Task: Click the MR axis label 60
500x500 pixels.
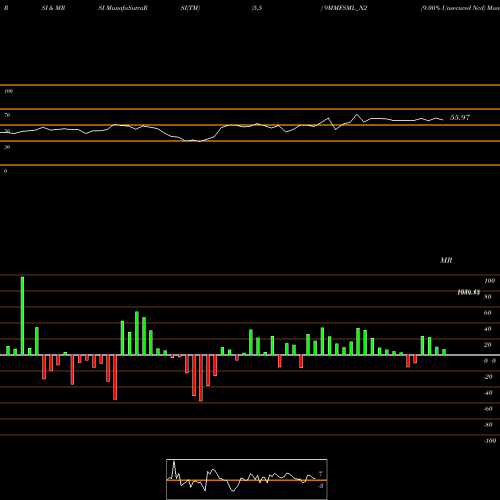Action: coord(488,313)
